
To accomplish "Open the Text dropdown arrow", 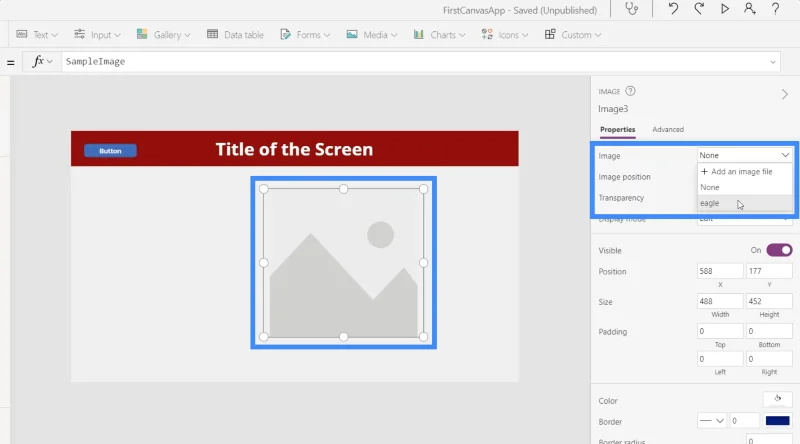I will [55, 35].
